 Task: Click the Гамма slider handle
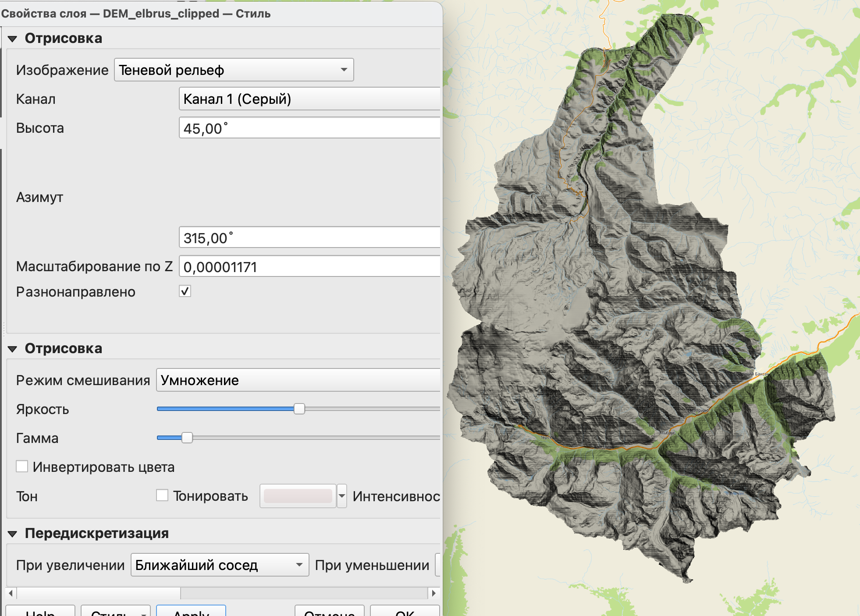click(x=187, y=438)
